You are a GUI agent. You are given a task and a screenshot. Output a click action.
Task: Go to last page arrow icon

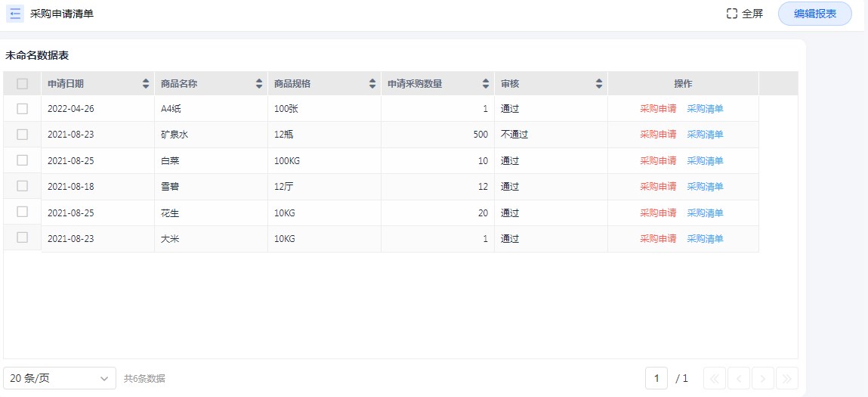(787, 378)
